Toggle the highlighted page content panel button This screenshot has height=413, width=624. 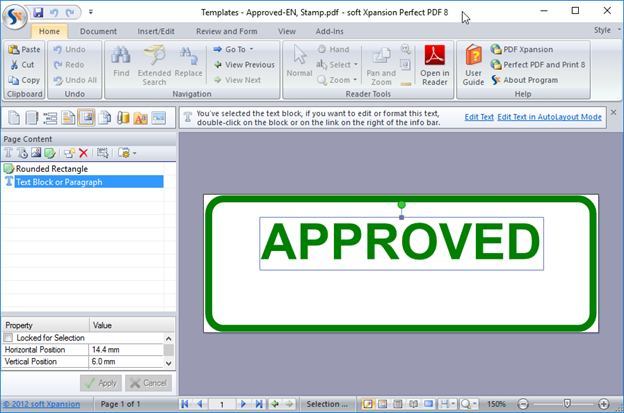click(x=87, y=118)
